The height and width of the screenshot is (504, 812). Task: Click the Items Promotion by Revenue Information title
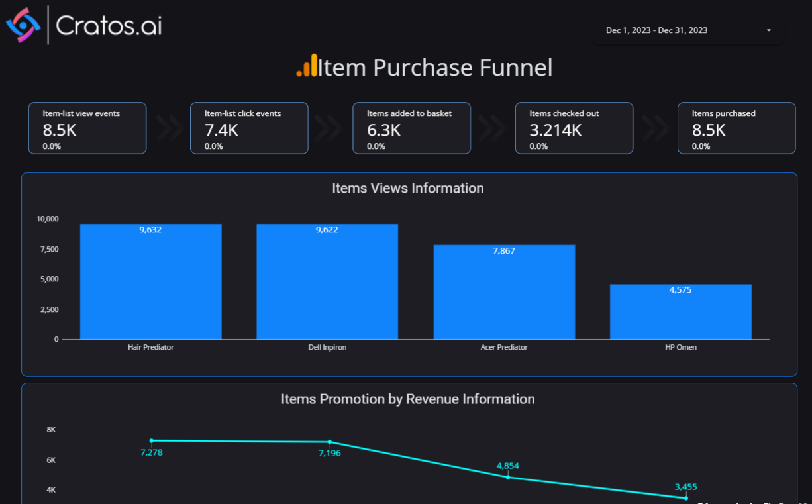tap(408, 399)
